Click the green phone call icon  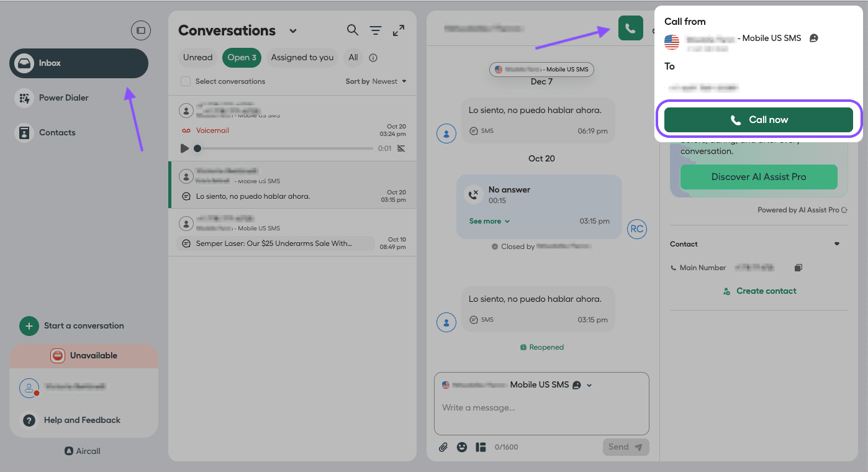tap(630, 29)
